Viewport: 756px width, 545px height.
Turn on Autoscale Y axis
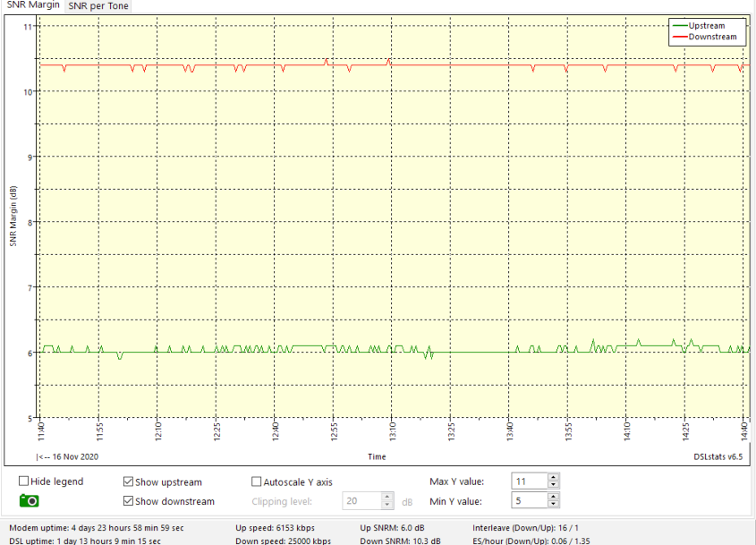pos(258,482)
